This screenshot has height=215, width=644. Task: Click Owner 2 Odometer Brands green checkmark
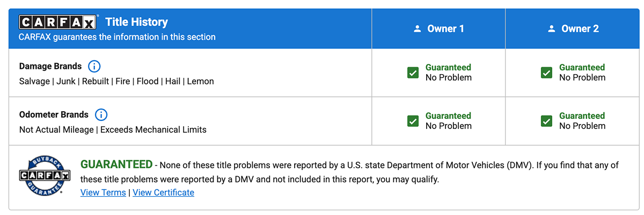[546, 121]
